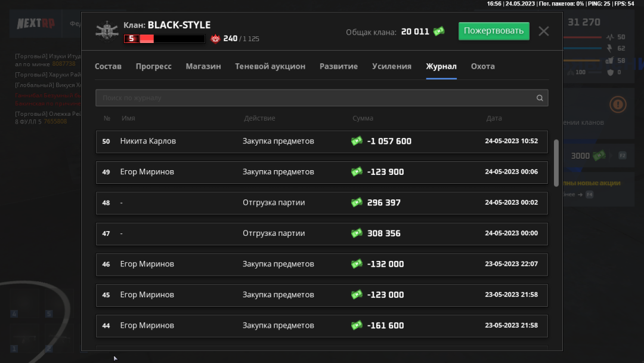Click the money icon in row 50
This screenshot has height=363, width=644.
[357, 141]
